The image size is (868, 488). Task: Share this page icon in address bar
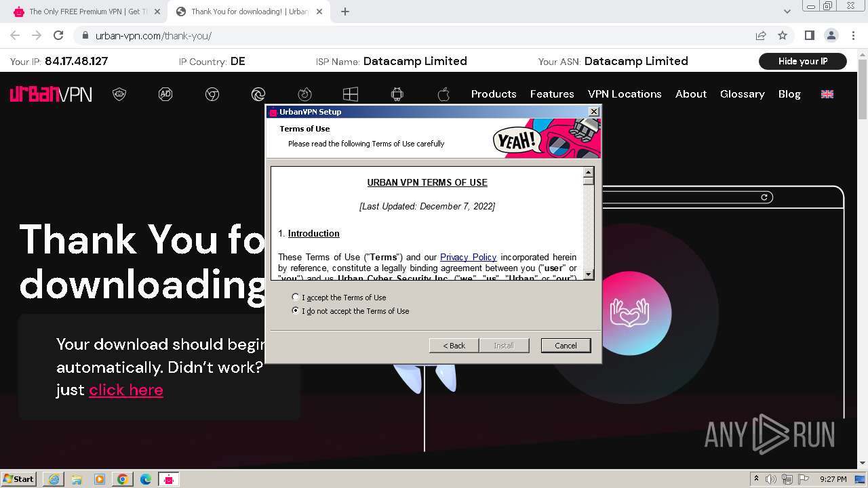click(761, 35)
